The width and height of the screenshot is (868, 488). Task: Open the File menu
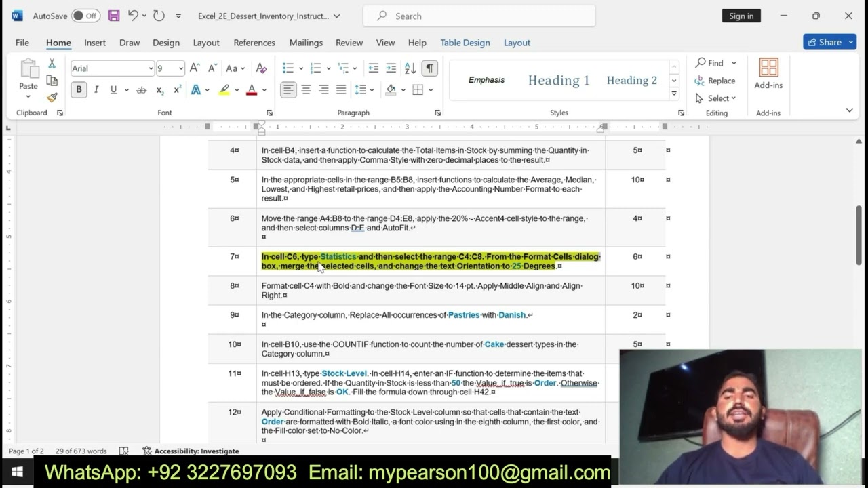pyautogui.click(x=22, y=42)
